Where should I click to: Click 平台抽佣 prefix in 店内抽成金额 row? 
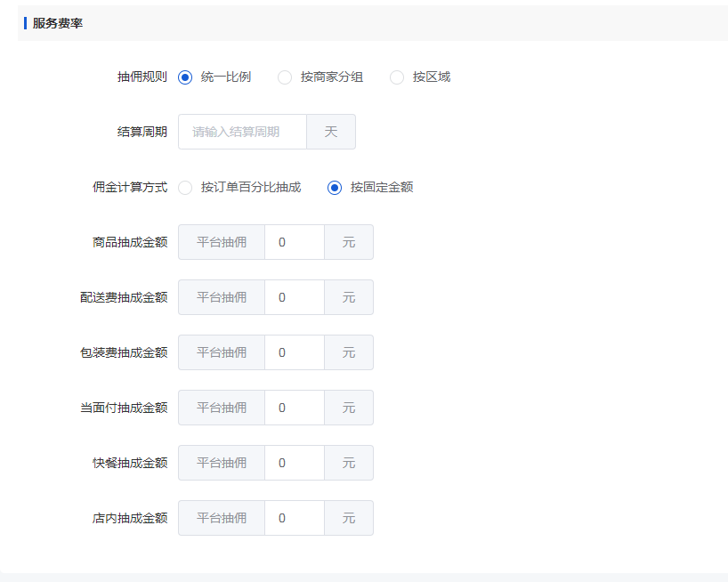[x=222, y=519]
